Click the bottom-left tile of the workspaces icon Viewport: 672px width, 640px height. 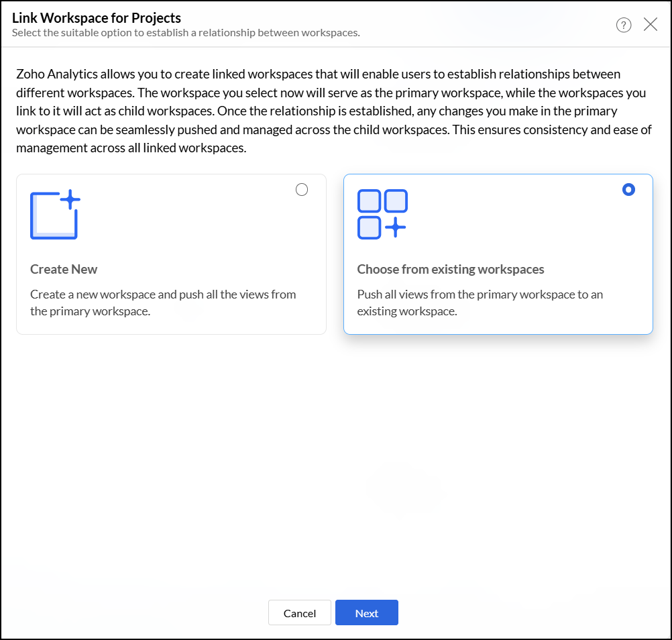[370, 227]
